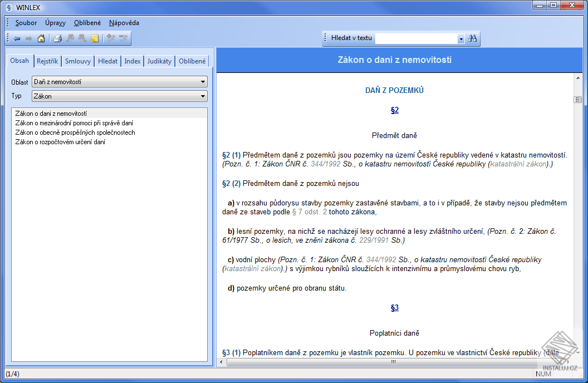Open the § 7 odst. 2 link
Screen dimensions: 588x383
(310, 212)
